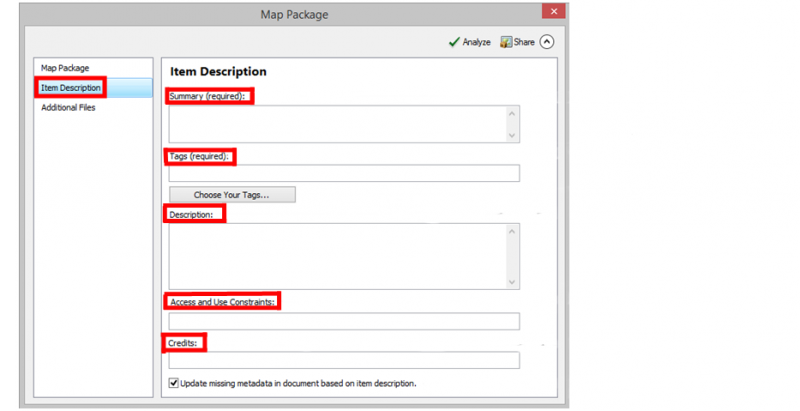This screenshot has height=411, width=800.
Task: Click the Description label
Action: point(191,215)
